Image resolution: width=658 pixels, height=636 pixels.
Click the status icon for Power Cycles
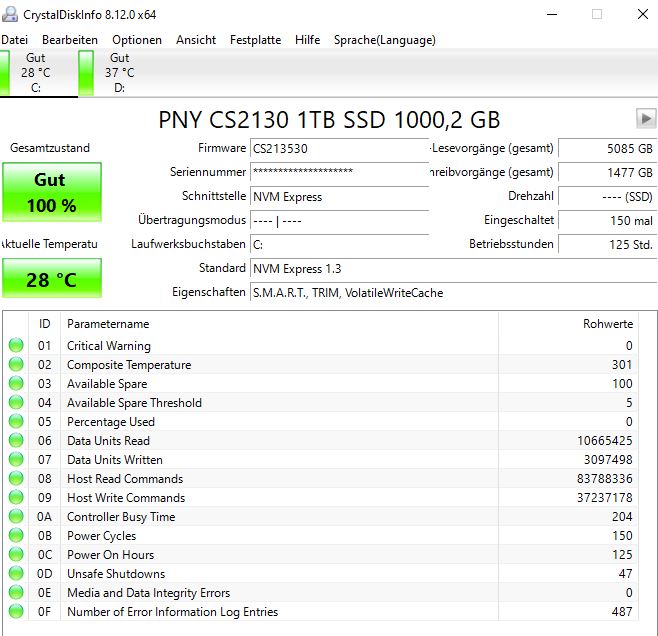pos(16,535)
